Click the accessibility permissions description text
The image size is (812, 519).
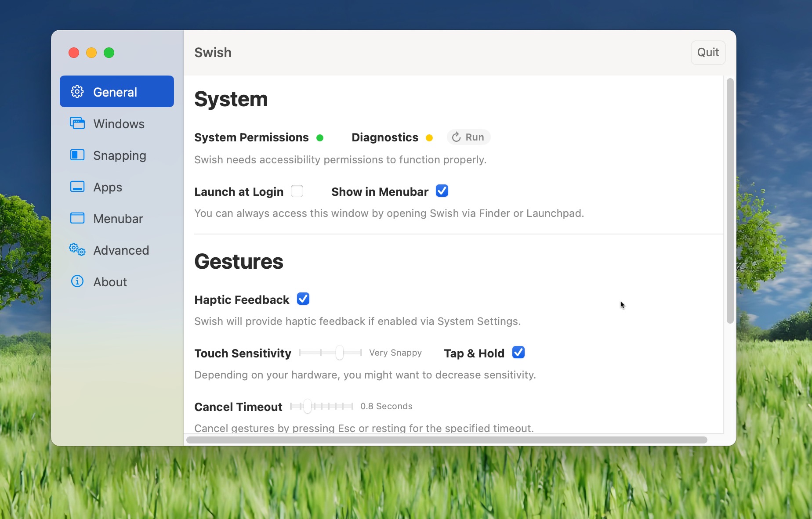coord(340,160)
